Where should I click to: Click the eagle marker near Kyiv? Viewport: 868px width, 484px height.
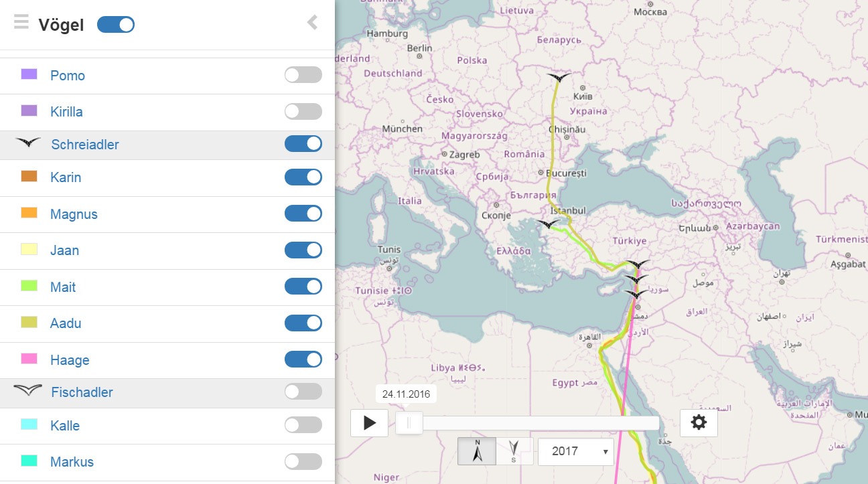tap(558, 78)
